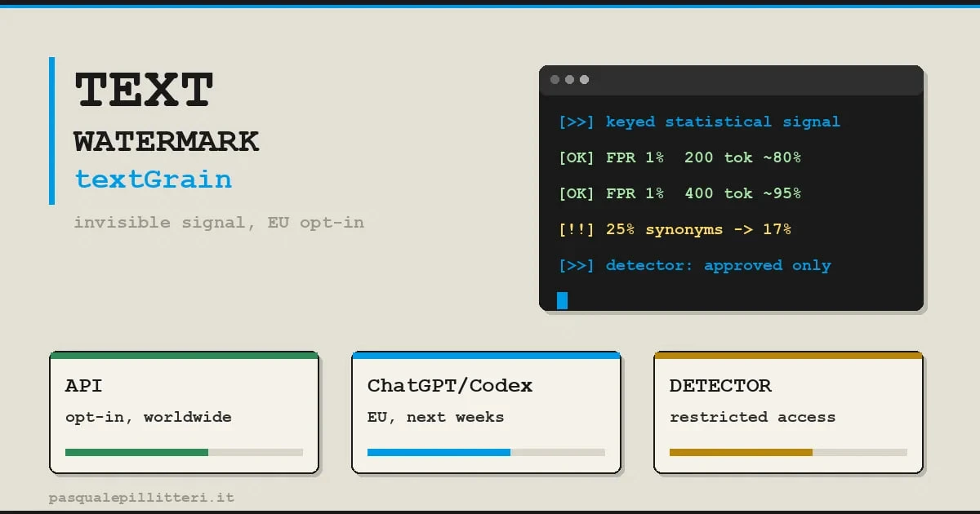Click the pasqualepillitteri.it link
Viewport: 980px width, 514px height.
tap(141, 497)
